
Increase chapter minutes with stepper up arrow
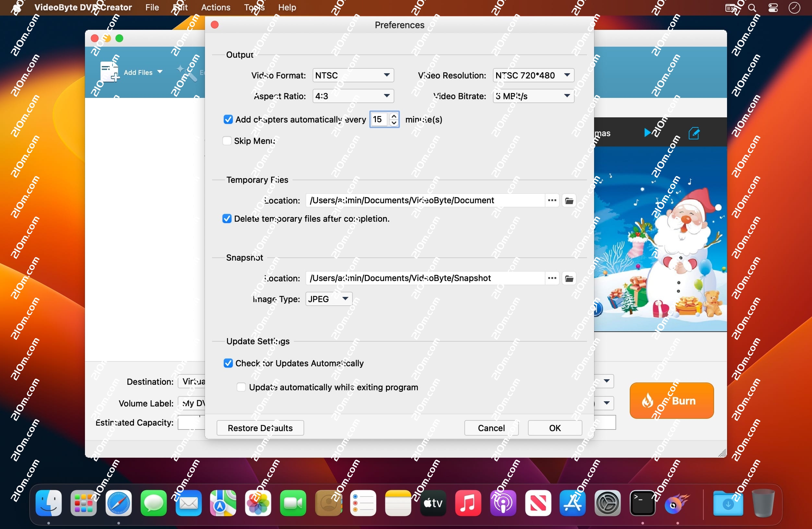[x=394, y=116]
